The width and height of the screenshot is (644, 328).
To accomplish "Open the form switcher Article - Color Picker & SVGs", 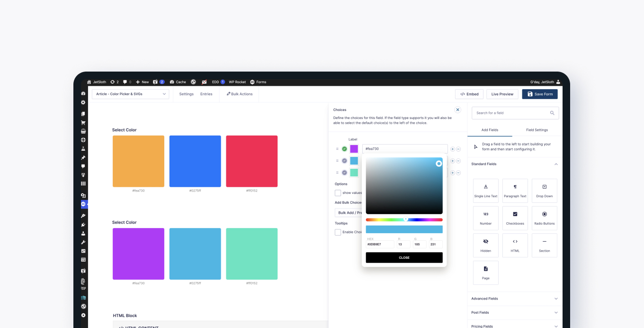I will pos(130,94).
